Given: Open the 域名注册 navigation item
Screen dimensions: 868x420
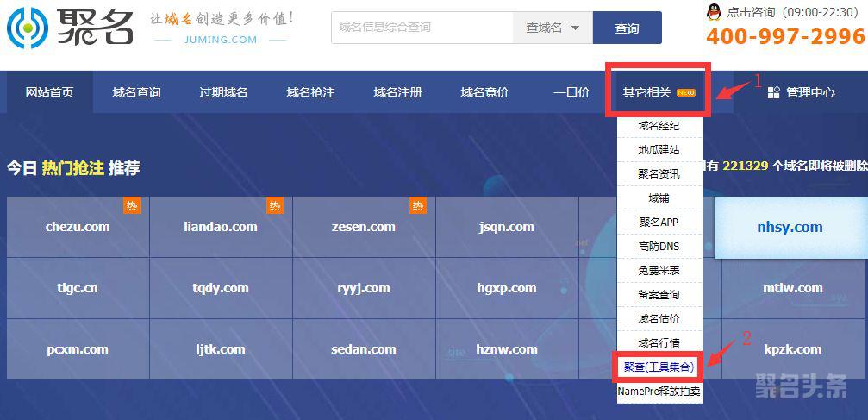Looking at the screenshot, I should pos(397,92).
